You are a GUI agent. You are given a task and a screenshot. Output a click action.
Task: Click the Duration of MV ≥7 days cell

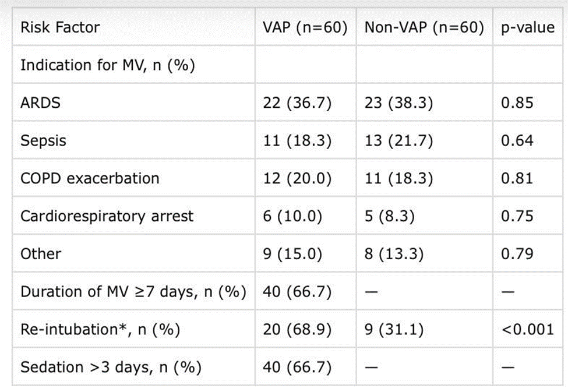(133, 292)
